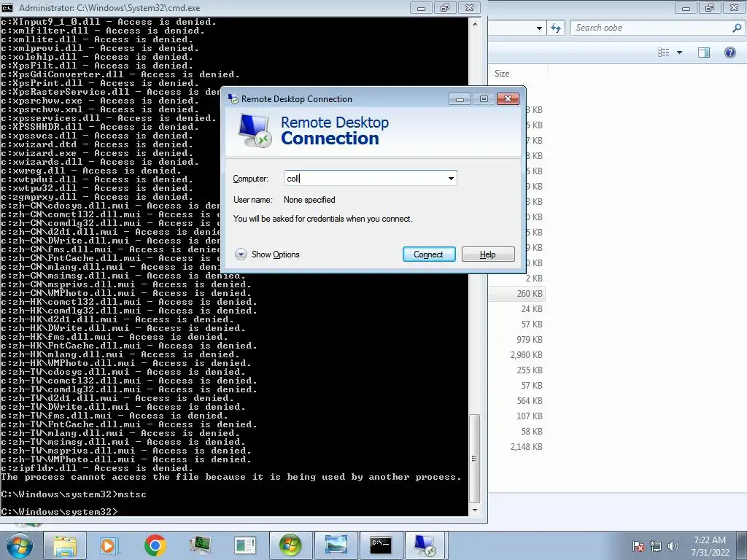Screen dimensions: 747x560
Task: Switch to the cmd.exe taskbar button
Action: click(381, 545)
